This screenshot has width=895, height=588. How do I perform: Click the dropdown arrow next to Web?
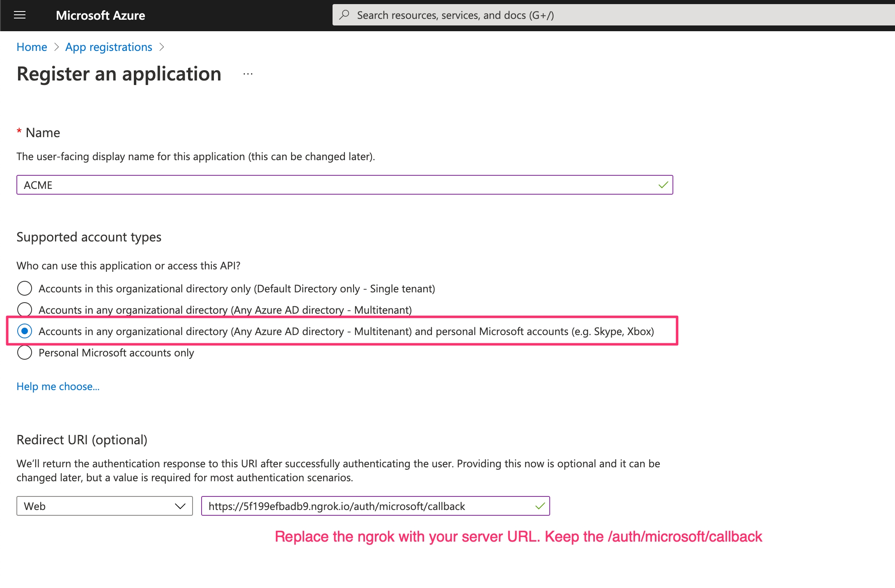tap(180, 506)
